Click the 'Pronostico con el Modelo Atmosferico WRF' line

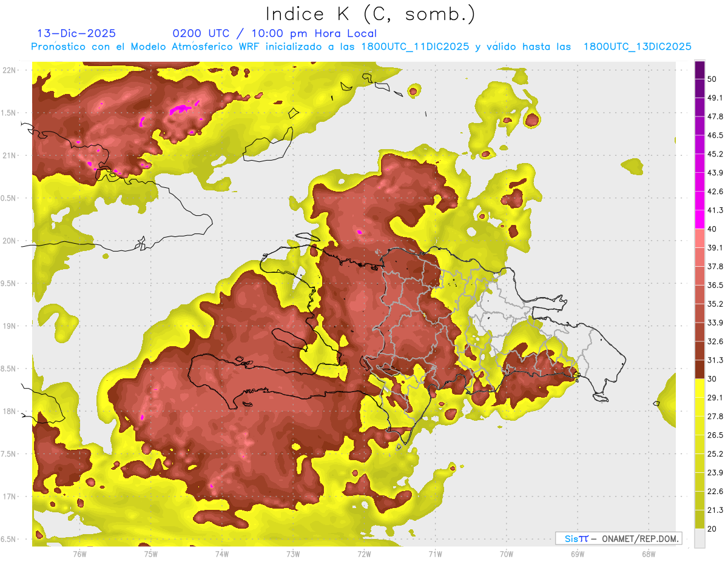pos(361,47)
